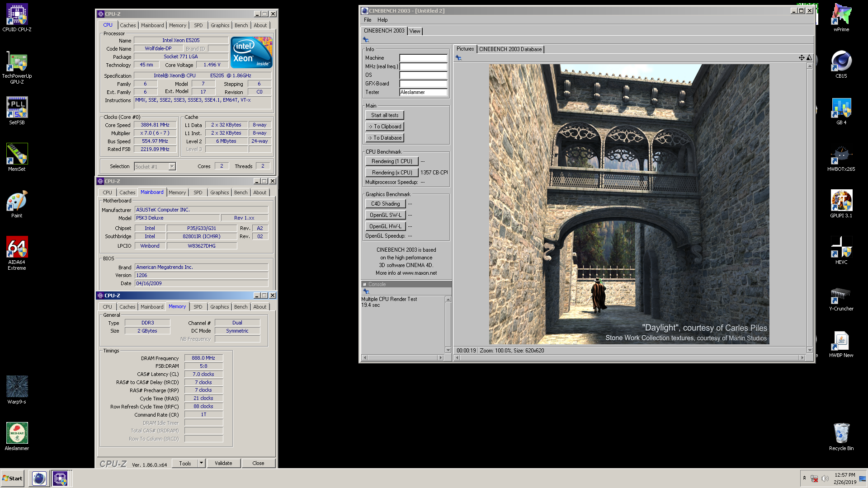
Task: Click the Close button in CPU-Z
Action: pos(258,463)
